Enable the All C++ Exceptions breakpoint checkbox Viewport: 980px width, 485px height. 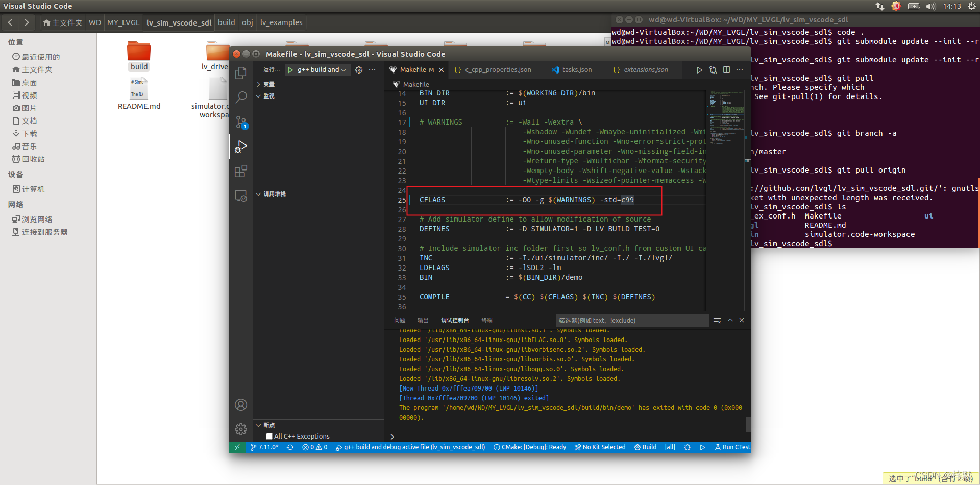(269, 436)
